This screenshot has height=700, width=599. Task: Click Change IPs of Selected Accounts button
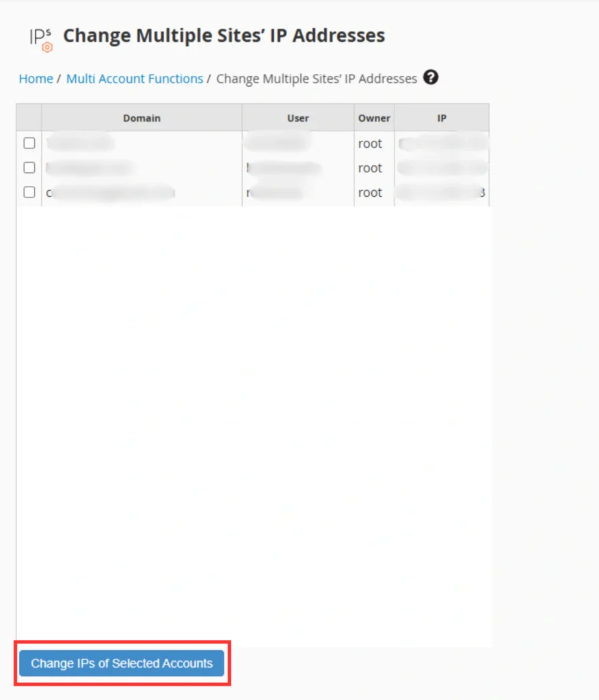tap(122, 663)
